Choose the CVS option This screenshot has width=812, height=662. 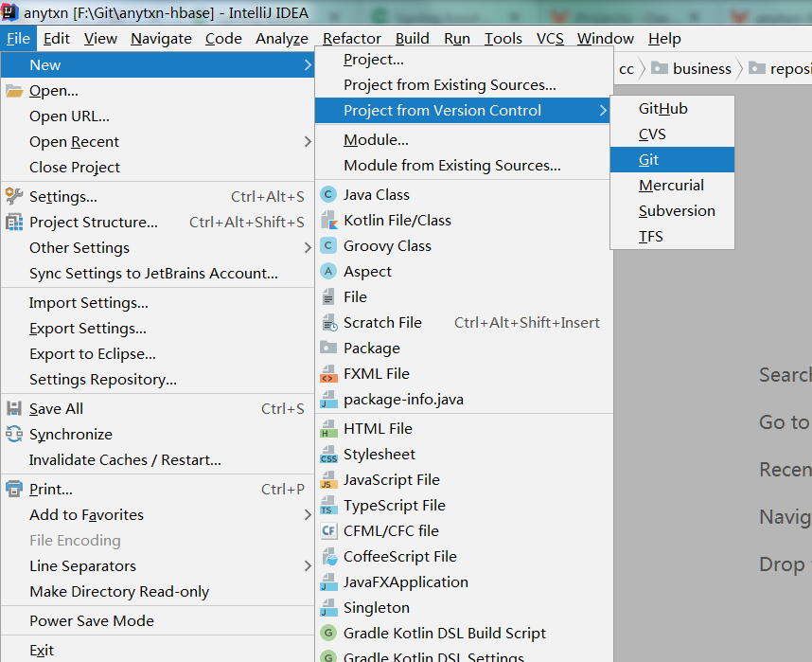pos(672,134)
